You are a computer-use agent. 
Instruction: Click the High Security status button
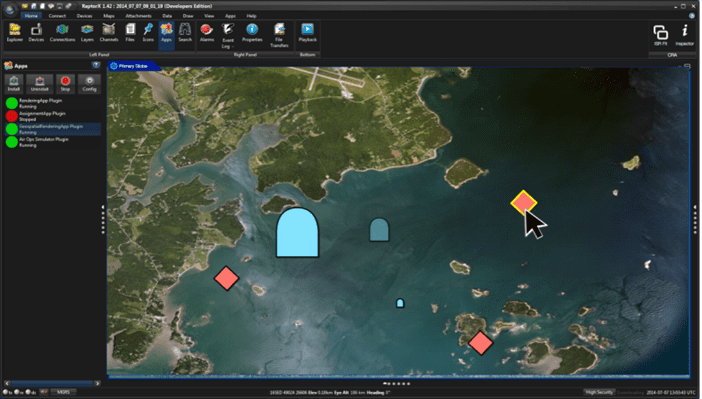[x=599, y=392]
